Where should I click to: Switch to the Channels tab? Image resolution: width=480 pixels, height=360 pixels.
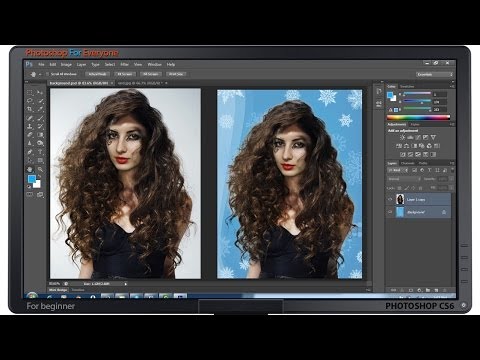point(408,163)
